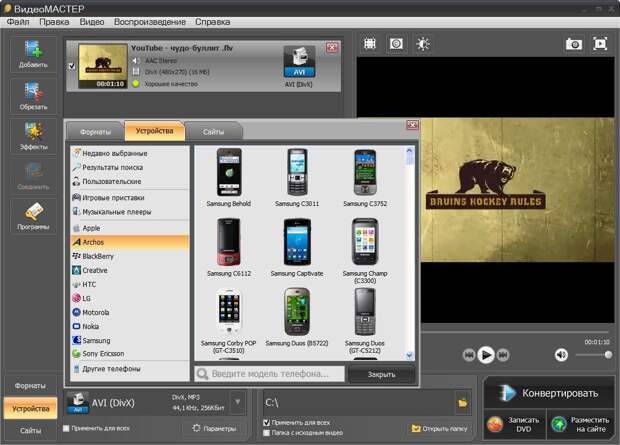The image size is (620, 445).
Task: Enable Применить для всех under output folder
Action: pyautogui.click(x=266, y=423)
